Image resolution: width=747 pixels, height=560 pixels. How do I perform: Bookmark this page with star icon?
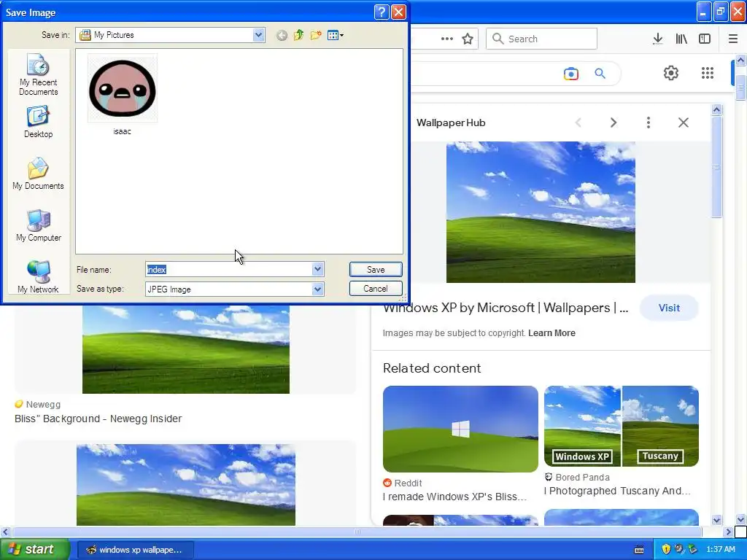point(468,39)
